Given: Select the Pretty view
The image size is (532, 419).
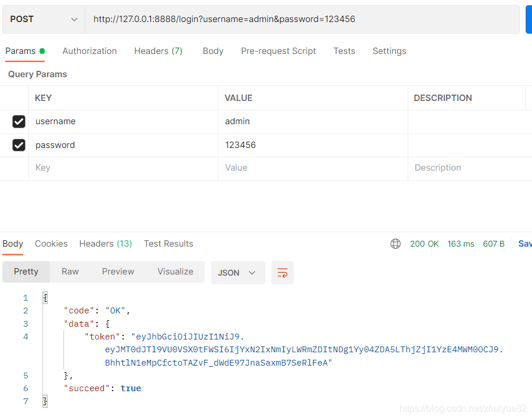Looking at the screenshot, I should (26, 272).
